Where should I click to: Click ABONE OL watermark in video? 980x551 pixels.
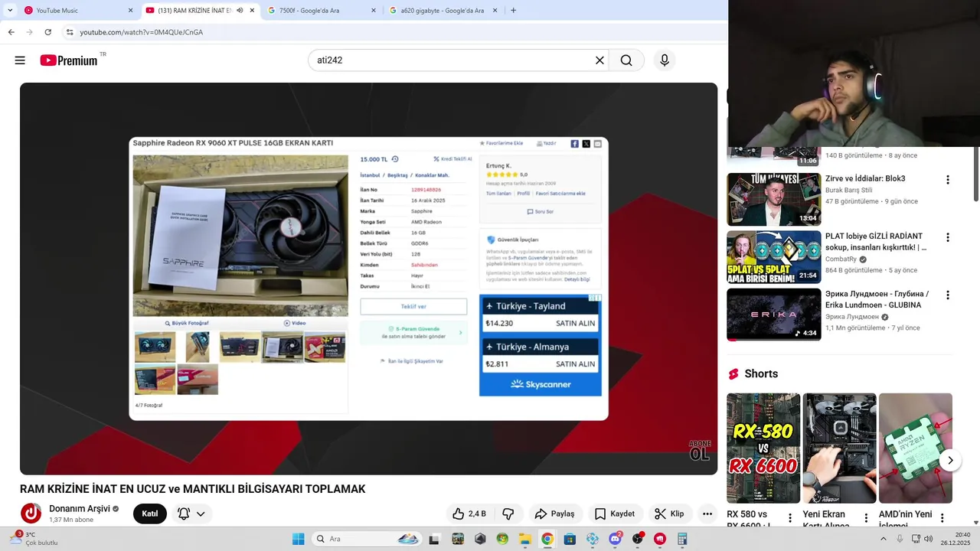click(x=700, y=451)
